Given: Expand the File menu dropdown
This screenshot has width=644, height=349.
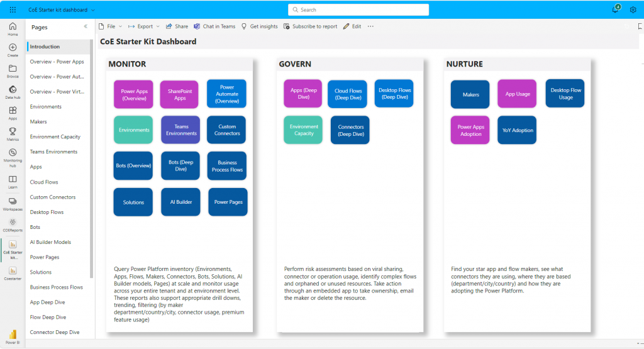Looking at the screenshot, I should click(111, 26).
